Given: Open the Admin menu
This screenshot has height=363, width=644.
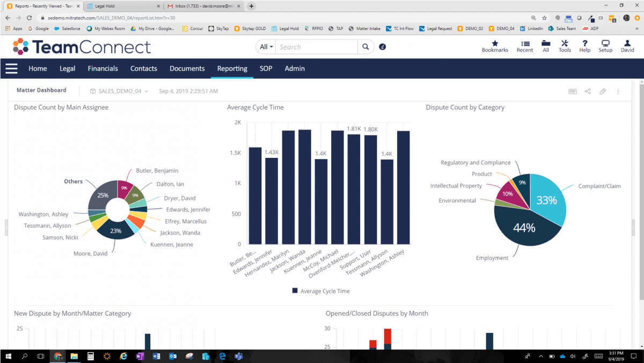Looking at the screenshot, I should pyautogui.click(x=295, y=69).
